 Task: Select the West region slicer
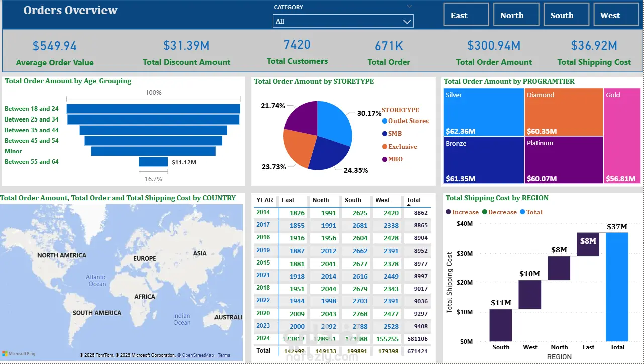point(617,14)
